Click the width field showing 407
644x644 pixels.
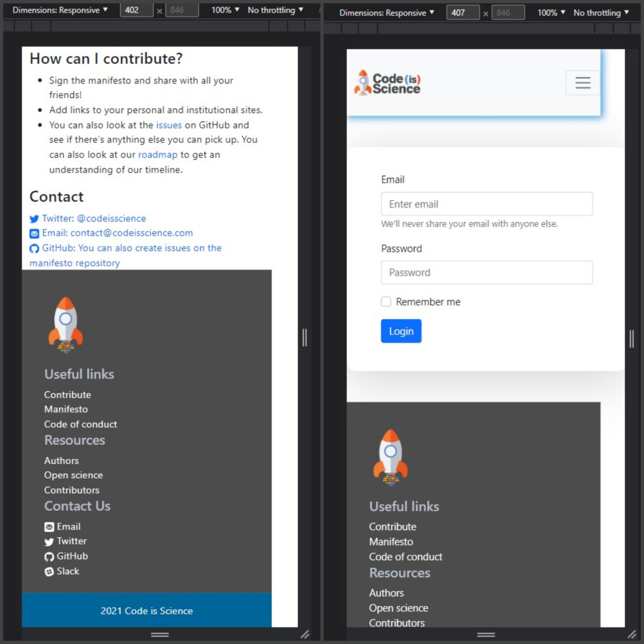click(463, 13)
